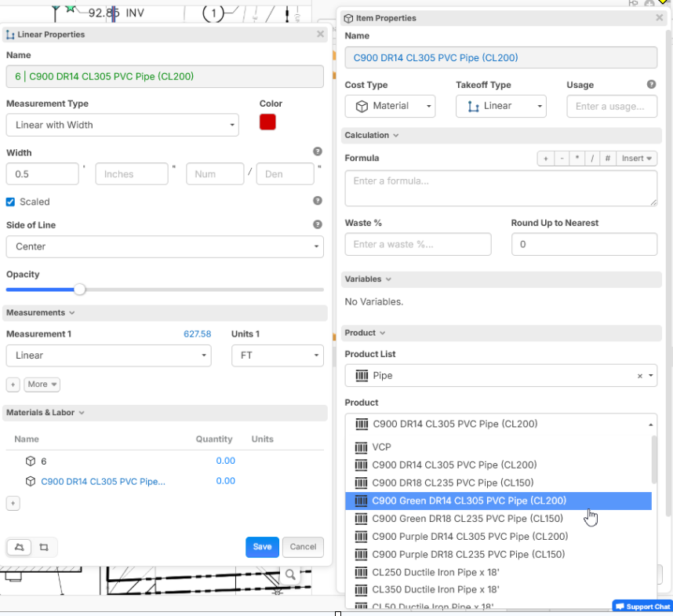
Task: Select the polygon shape mode button
Action: [x=20, y=547]
